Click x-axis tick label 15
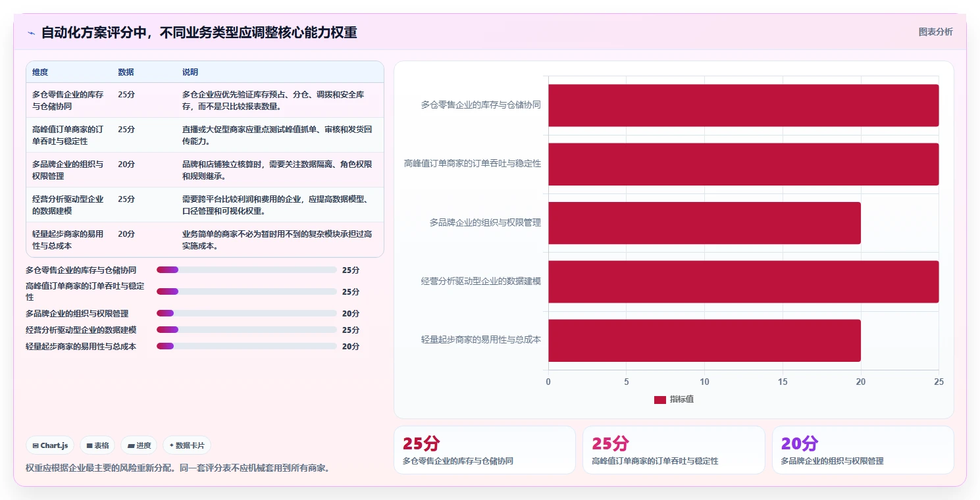 click(783, 382)
